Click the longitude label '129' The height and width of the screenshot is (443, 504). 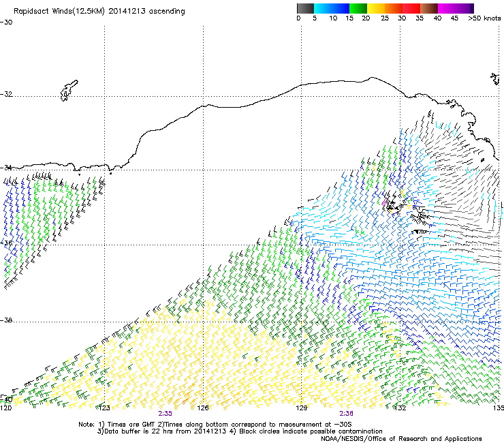(x=301, y=408)
